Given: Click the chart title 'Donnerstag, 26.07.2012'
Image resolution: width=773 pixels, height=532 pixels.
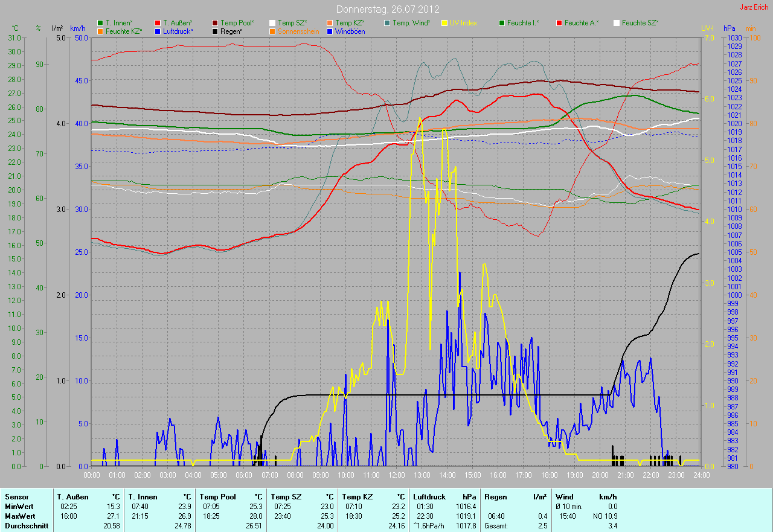Looking at the screenshot, I should 388,9.
